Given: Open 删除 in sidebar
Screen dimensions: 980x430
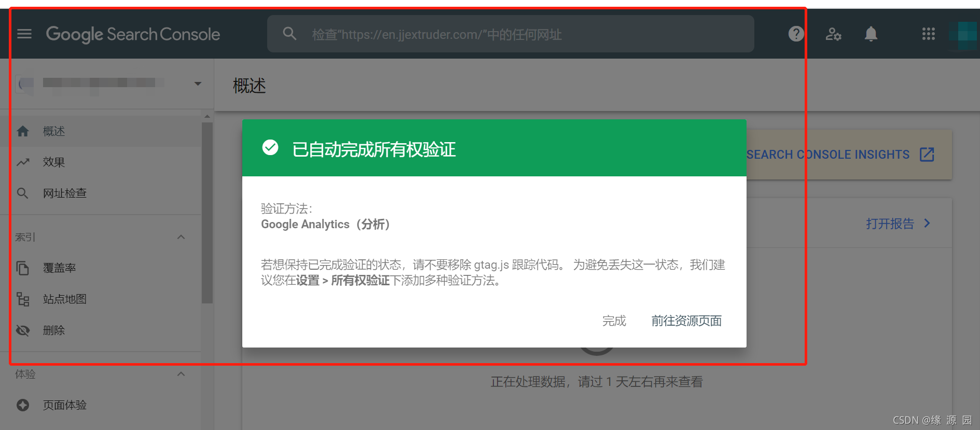Looking at the screenshot, I should [101, 330].
